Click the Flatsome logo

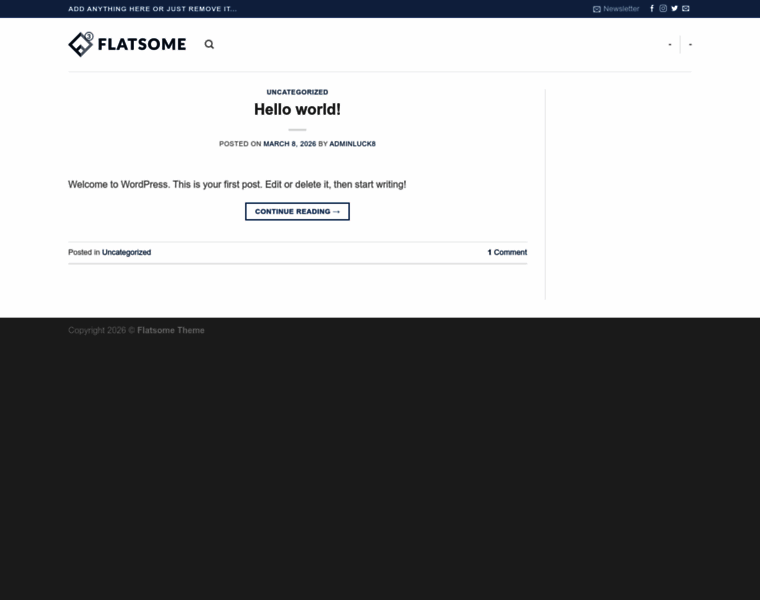click(127, 45)
